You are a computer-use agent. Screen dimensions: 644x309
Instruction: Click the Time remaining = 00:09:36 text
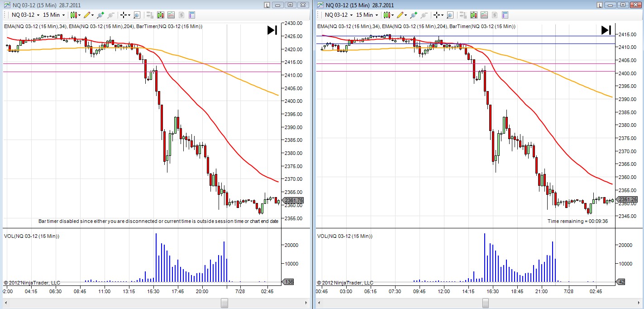coord(577,221)
